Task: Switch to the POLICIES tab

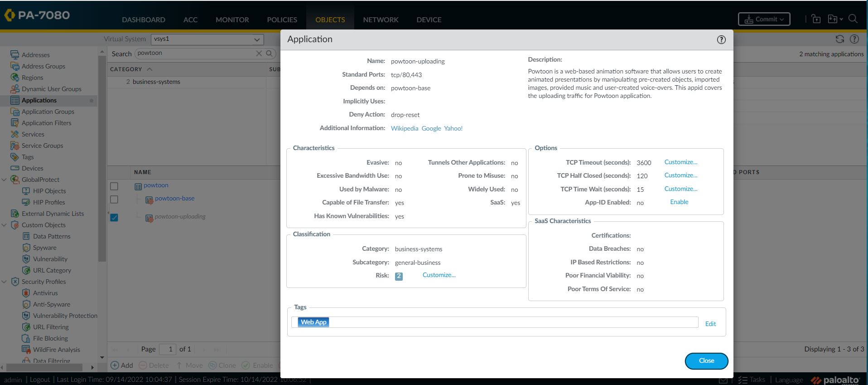Action: click(282, 20)
